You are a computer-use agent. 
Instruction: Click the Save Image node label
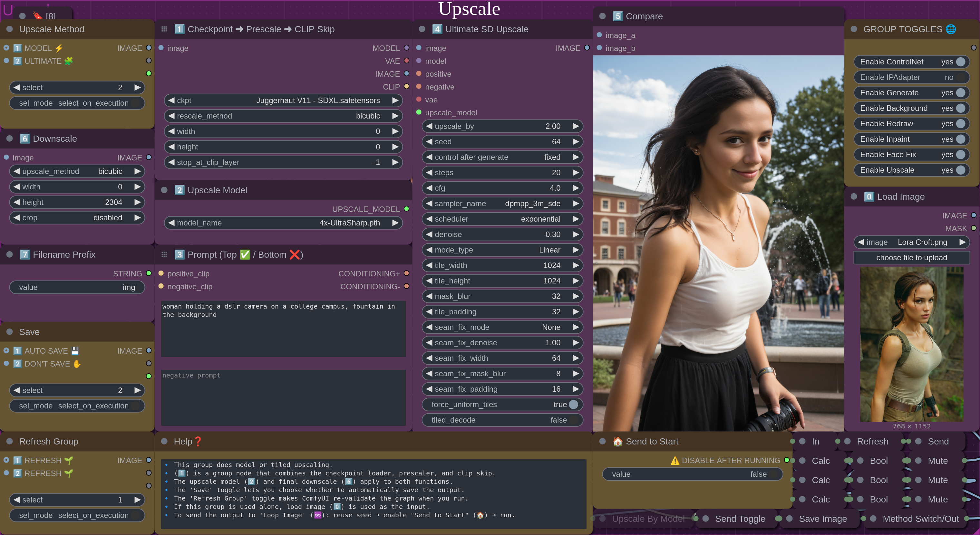(x=822, y=519)
